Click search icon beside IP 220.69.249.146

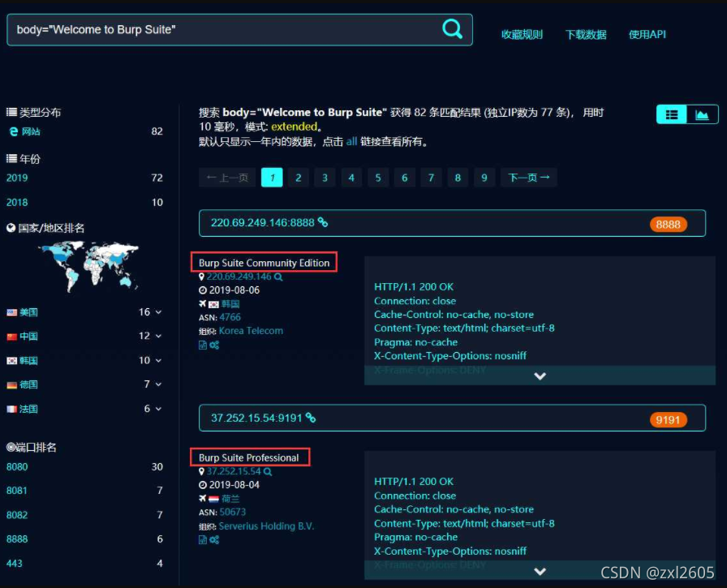(278, 277)
